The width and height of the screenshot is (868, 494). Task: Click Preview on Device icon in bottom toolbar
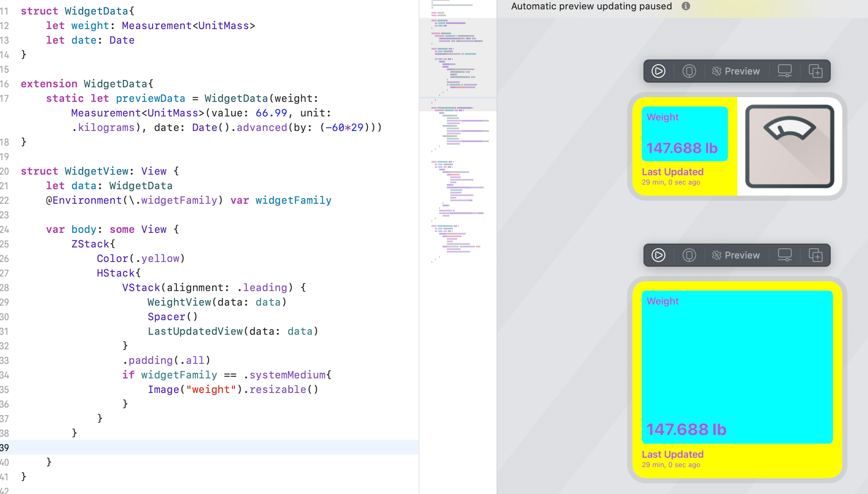point(689,255)
